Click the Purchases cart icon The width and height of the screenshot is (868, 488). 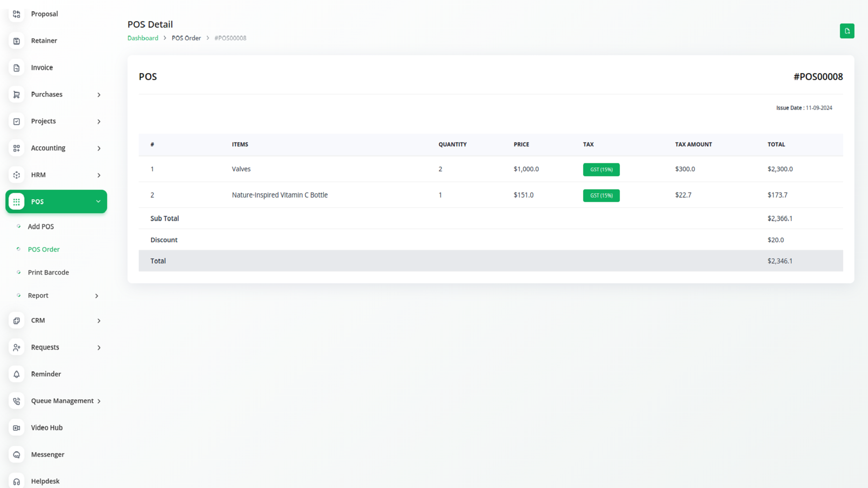[x=17, y=94]
